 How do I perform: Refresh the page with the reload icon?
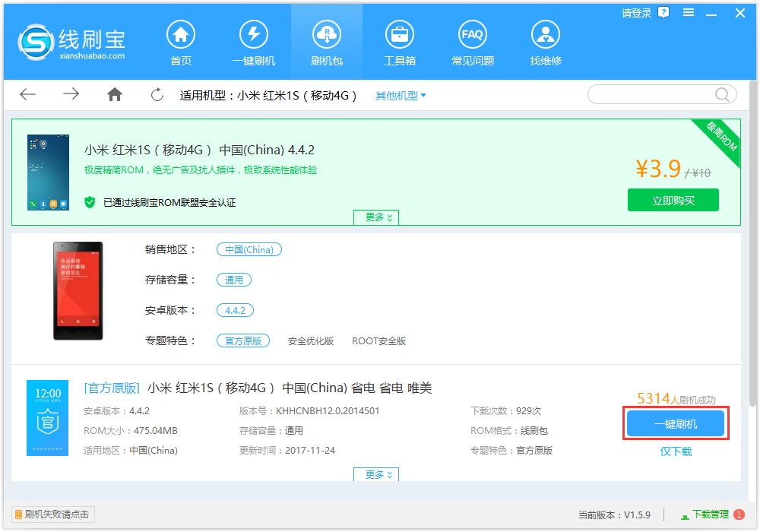click(156, 94)
